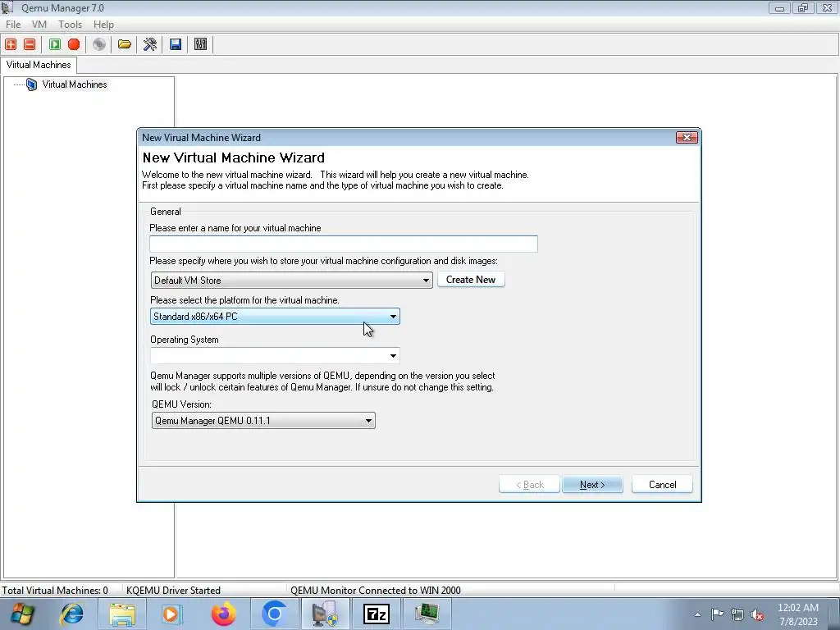Click status text 'KQEMU Driver Started'

[173, 591]
